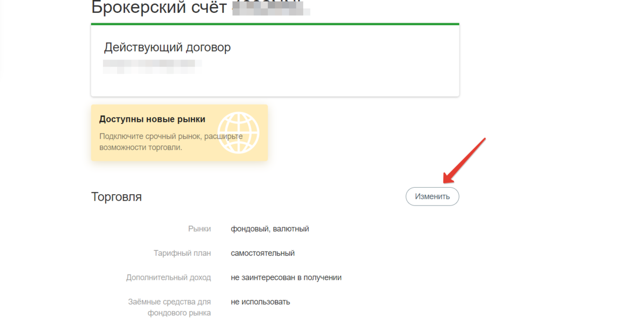Click the Рынки label
644x331 pixels.
coord(199,229)
